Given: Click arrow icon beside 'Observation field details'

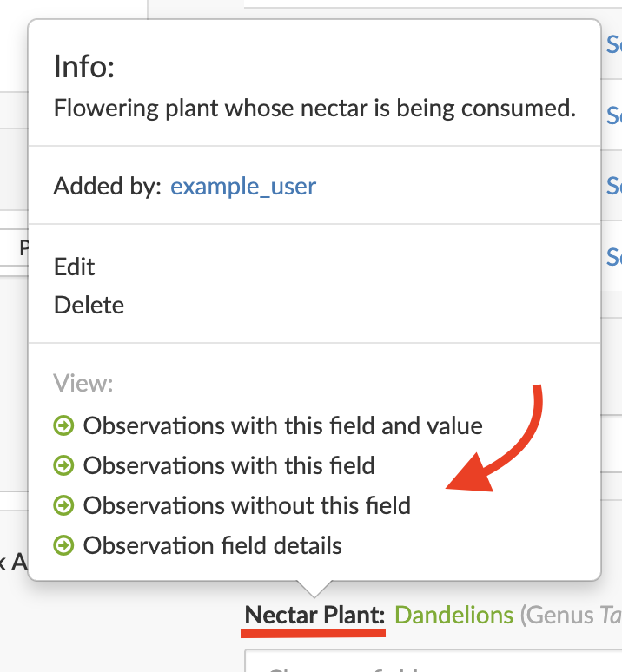Looking at the screenshot, I should click(x=63, y=545).
